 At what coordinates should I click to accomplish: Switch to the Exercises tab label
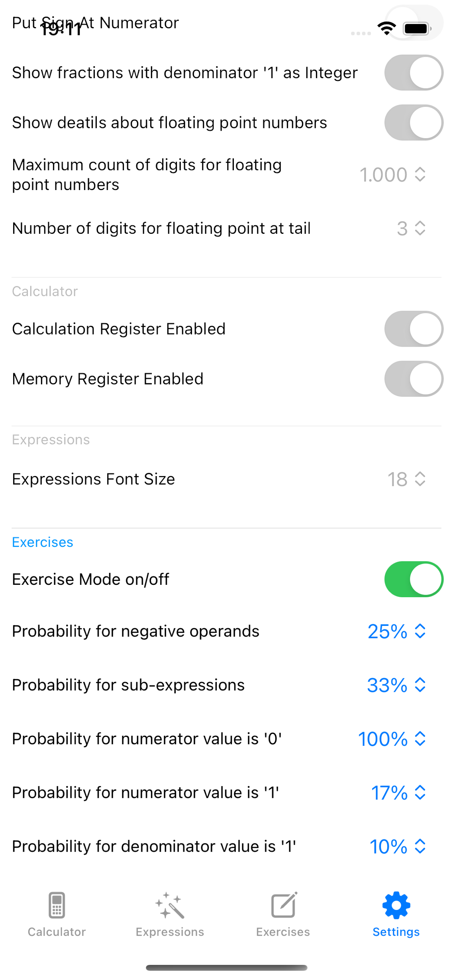coord(283,932)
